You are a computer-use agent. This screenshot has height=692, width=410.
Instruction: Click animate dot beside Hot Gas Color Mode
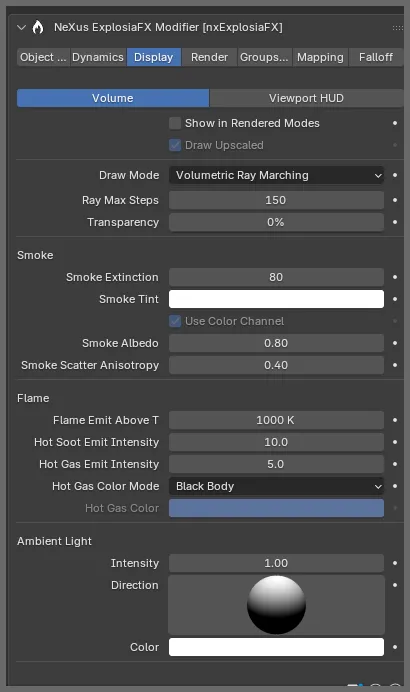click(395, 486)
